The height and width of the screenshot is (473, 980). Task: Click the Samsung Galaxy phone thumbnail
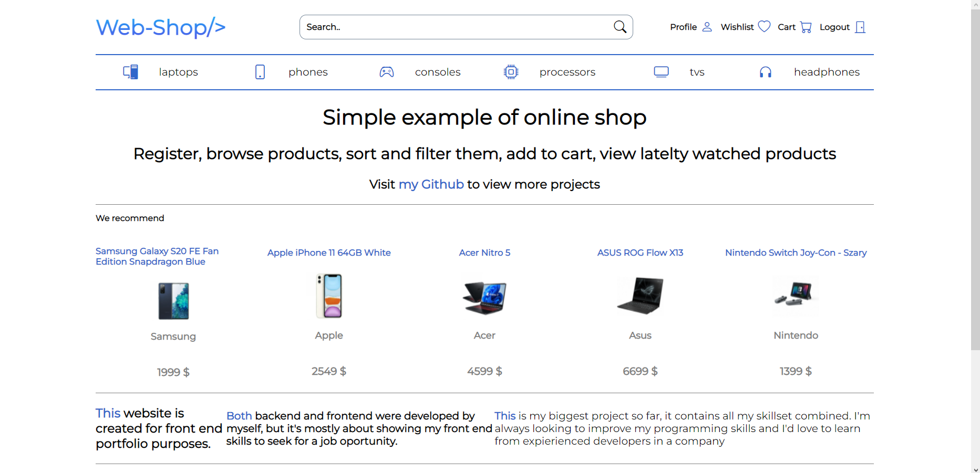coord(173,301)
